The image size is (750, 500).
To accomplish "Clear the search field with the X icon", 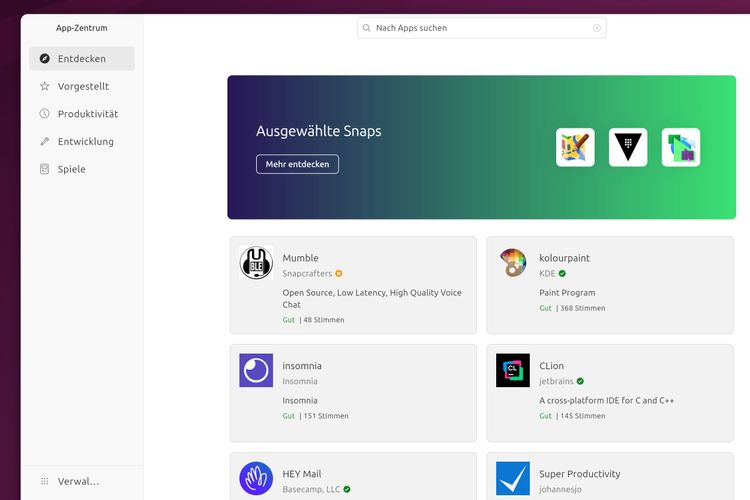I will (x=597, y=28).
